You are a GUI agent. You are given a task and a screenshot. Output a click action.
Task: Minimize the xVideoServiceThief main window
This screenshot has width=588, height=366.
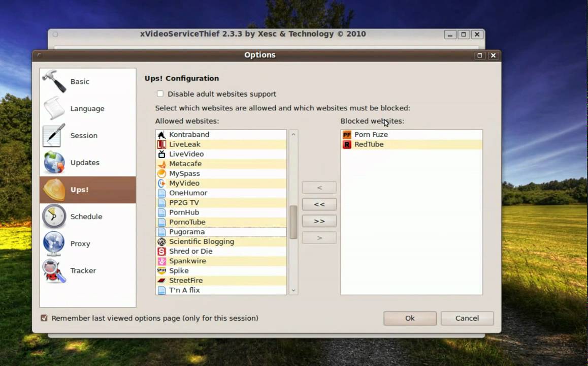[450, 35]
